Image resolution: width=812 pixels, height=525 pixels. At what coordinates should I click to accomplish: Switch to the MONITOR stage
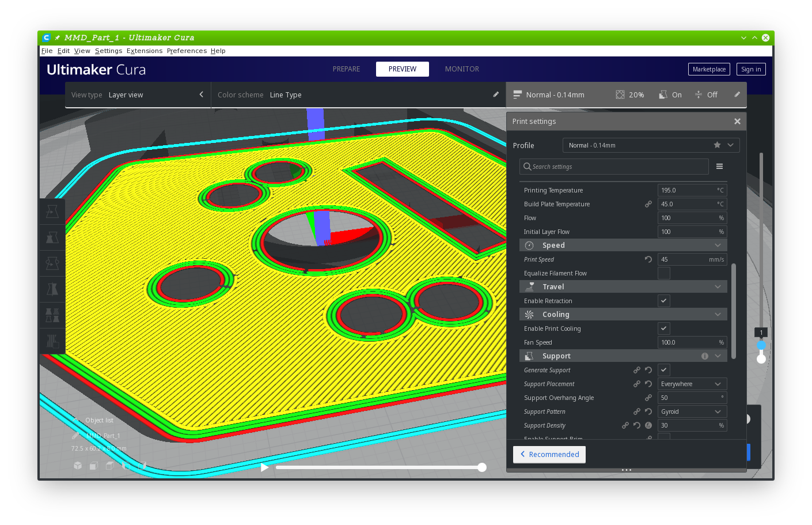point(462,69)
